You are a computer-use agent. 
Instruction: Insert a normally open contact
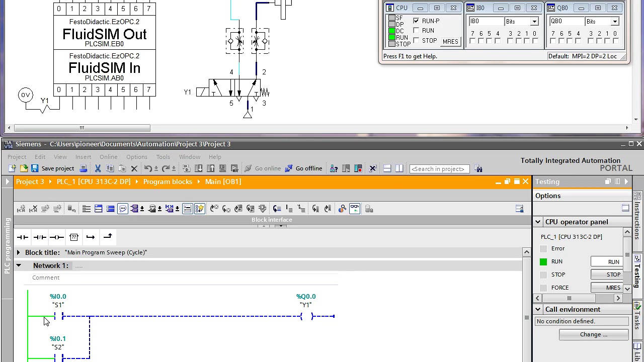tap(23, 237)
